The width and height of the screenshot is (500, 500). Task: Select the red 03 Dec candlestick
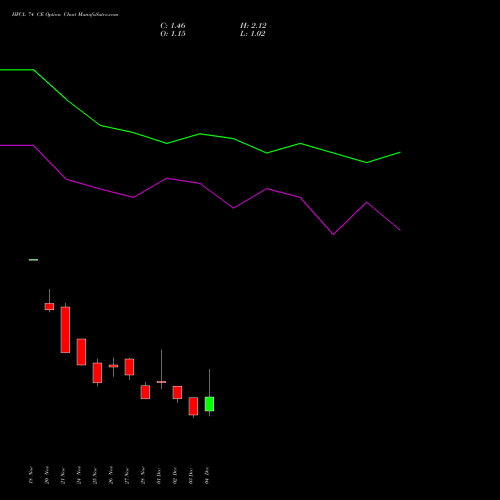coord(193,406)
